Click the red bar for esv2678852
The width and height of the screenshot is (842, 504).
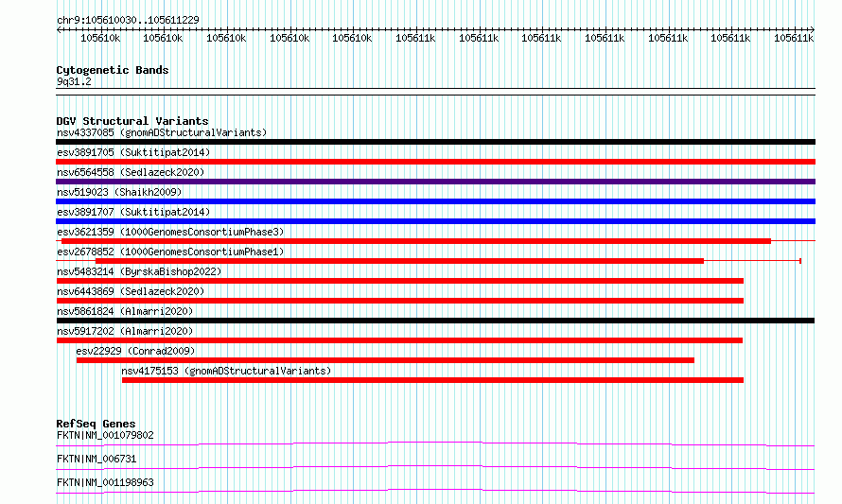coord(399,261)
